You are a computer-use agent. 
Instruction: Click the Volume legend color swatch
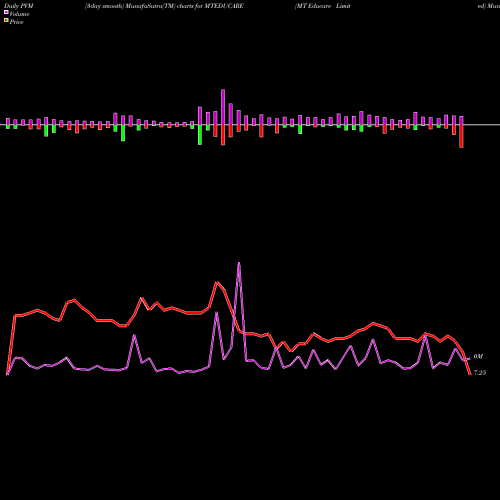pos(6,12)
